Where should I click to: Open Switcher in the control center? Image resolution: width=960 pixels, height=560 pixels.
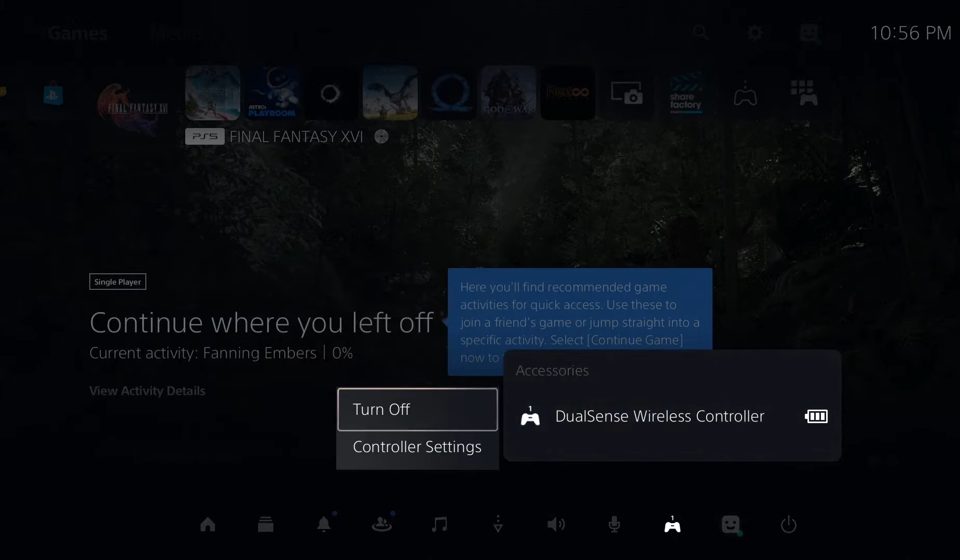coord(266,525)
